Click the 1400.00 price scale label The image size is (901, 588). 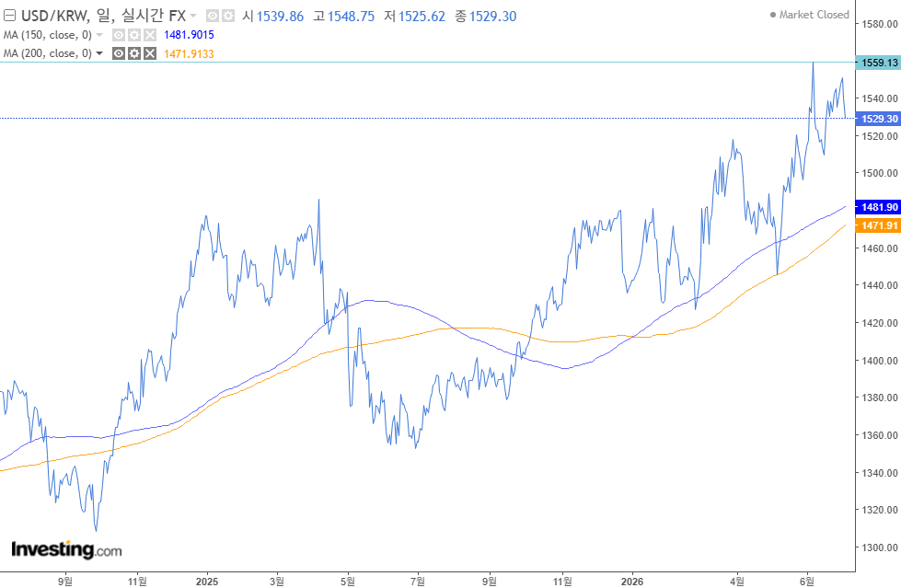click(x=879, y=361)
